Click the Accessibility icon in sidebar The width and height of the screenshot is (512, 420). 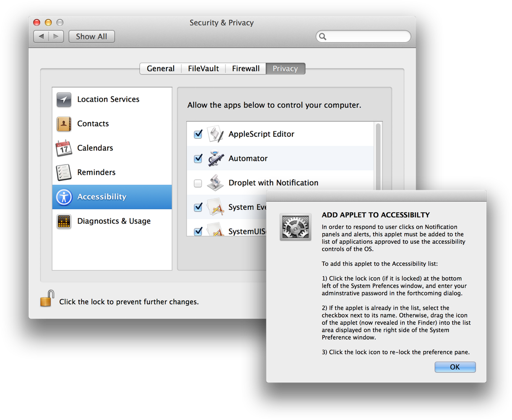pos(64,197)
